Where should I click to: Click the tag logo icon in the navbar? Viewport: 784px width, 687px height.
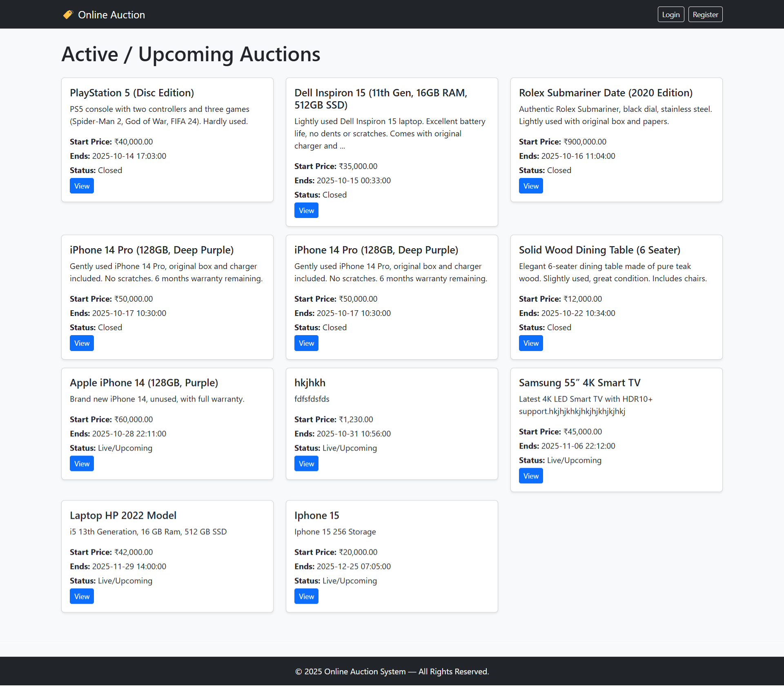pyautogui.click(x=68, y=14)
